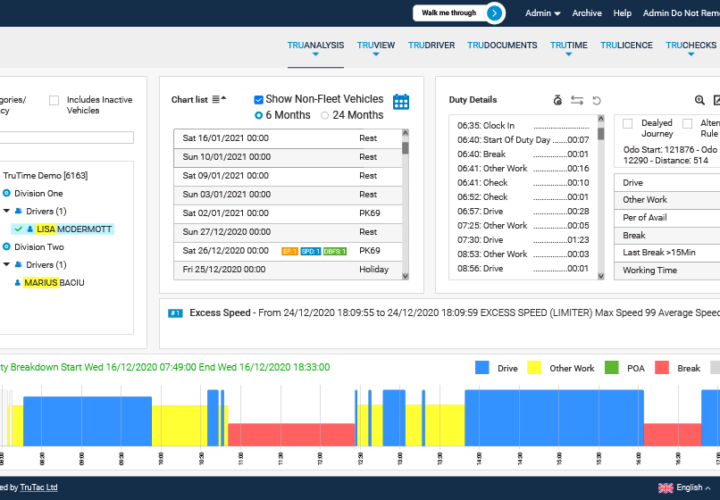Click the zoom magnifier icon
720x500 pixels.
pyautogui.click(x=699, y=100)
